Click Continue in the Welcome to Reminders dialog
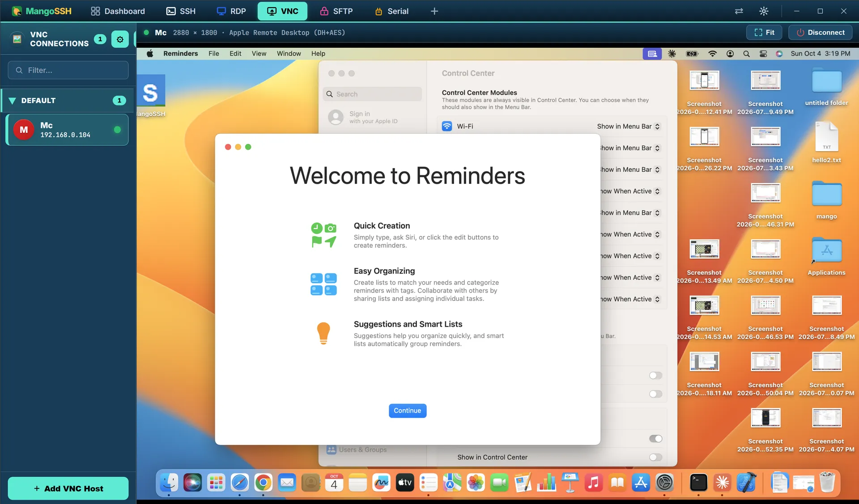The image size is (859, 504). 407,411
